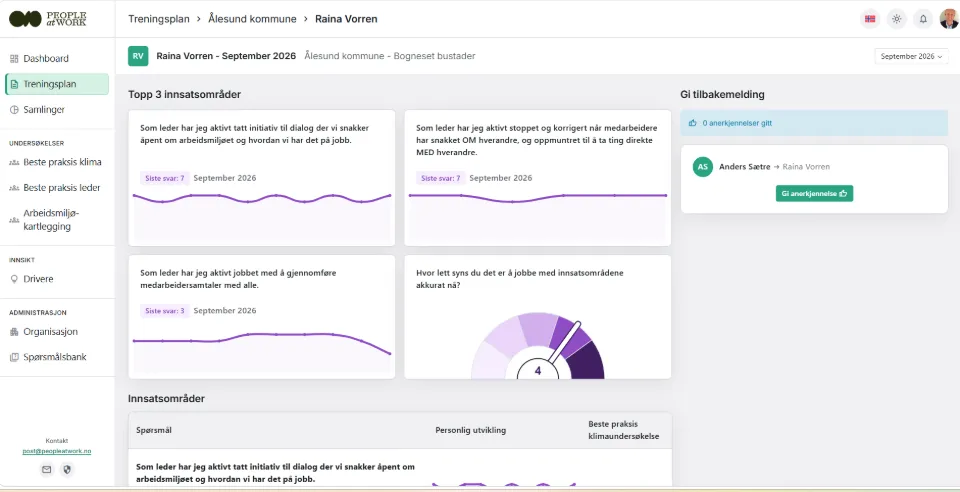The width and height of the screenshot is (960, 492).
Task: Click the Ålesund kommune breadcrumb
Action: 252,19
